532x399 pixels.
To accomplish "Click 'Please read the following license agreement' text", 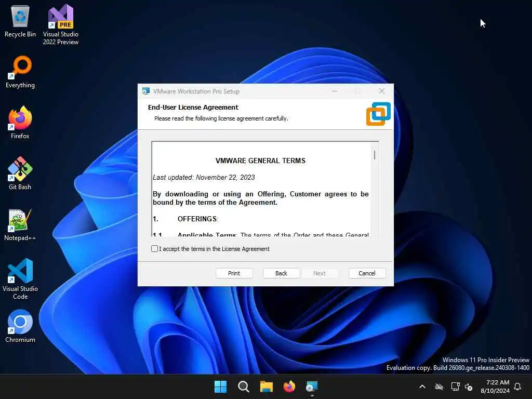I will [x=221, y=118].
